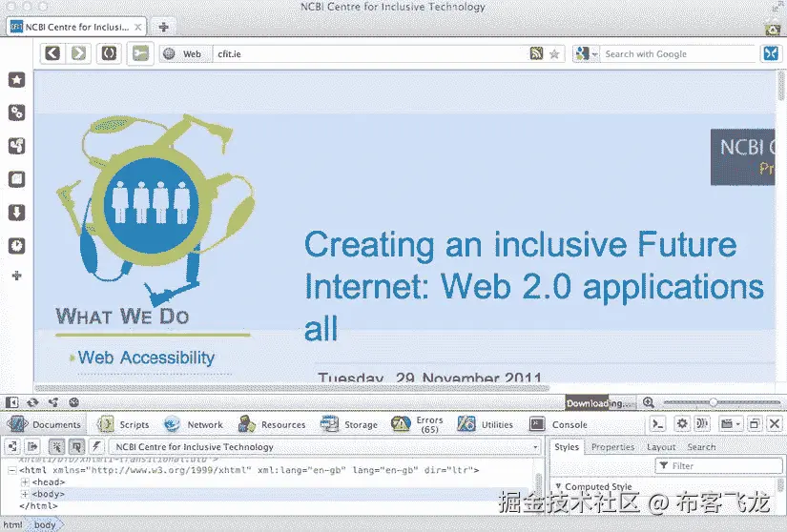Toggle the command line prompt button
787x532 pixels.
tap(657, 424)
